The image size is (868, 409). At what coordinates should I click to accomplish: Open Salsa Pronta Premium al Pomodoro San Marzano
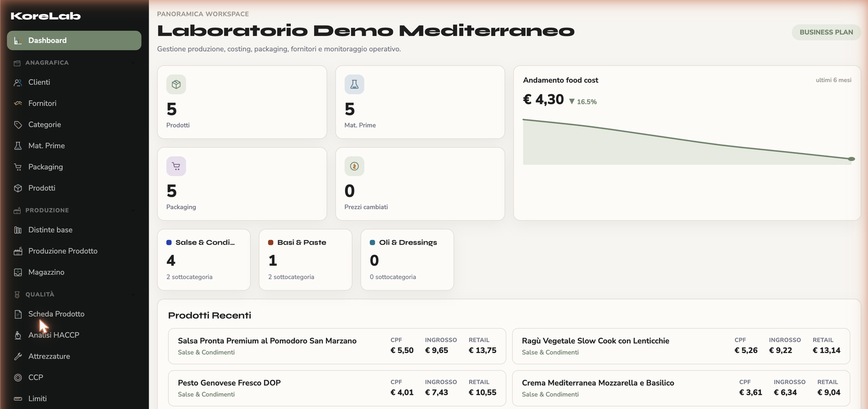[x=337, y=346]
